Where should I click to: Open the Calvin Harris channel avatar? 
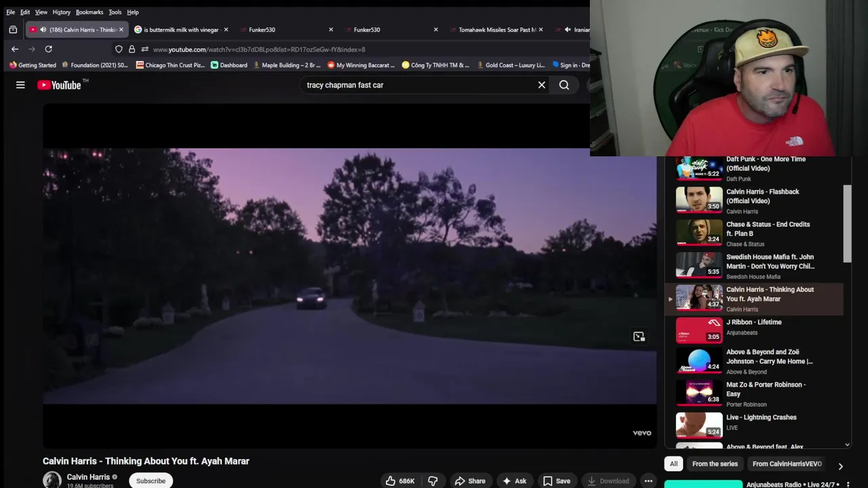pyautogui.click(x=52, y=481)
